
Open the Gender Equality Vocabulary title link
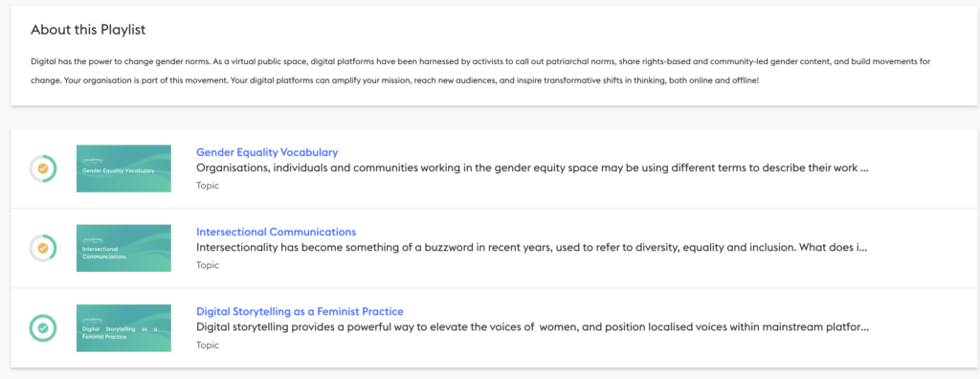pyautogui.click(x=267, y=152)
